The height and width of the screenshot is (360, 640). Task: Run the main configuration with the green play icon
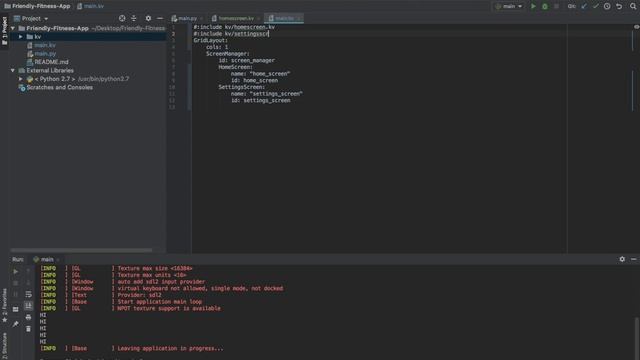tap(533, 6)
